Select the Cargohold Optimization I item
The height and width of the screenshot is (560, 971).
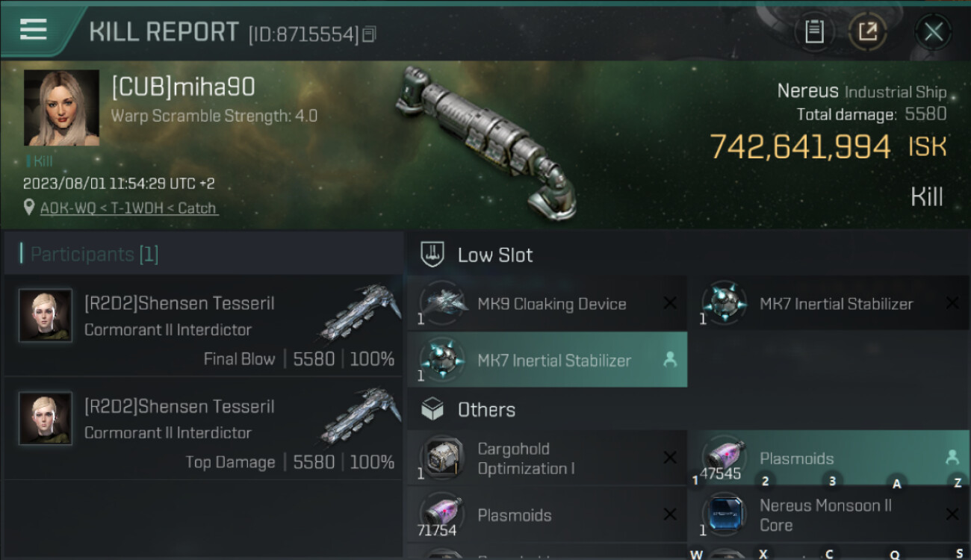[x=547, y=458]
